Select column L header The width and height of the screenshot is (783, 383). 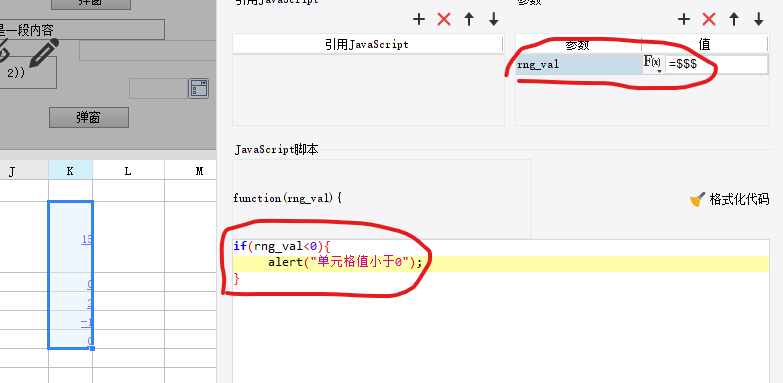click(128, 171)
